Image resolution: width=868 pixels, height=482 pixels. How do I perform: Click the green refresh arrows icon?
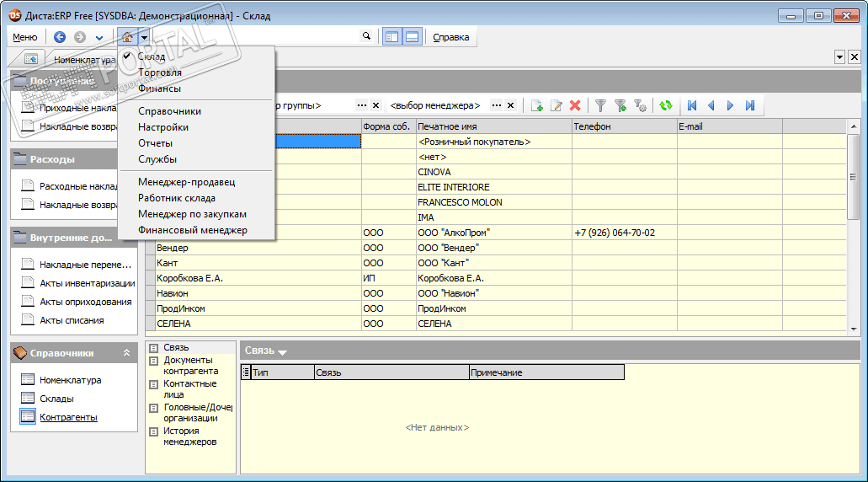coord(665,105)
